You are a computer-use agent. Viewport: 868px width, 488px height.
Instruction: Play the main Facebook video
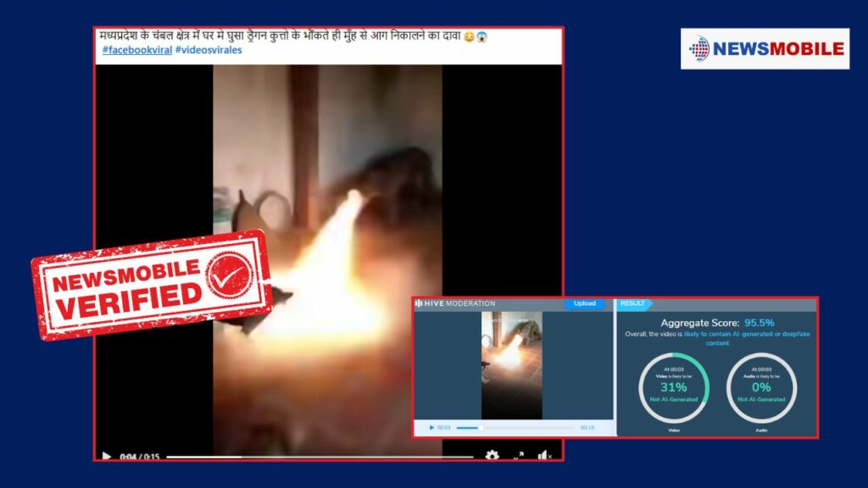[x=107, y=456]
